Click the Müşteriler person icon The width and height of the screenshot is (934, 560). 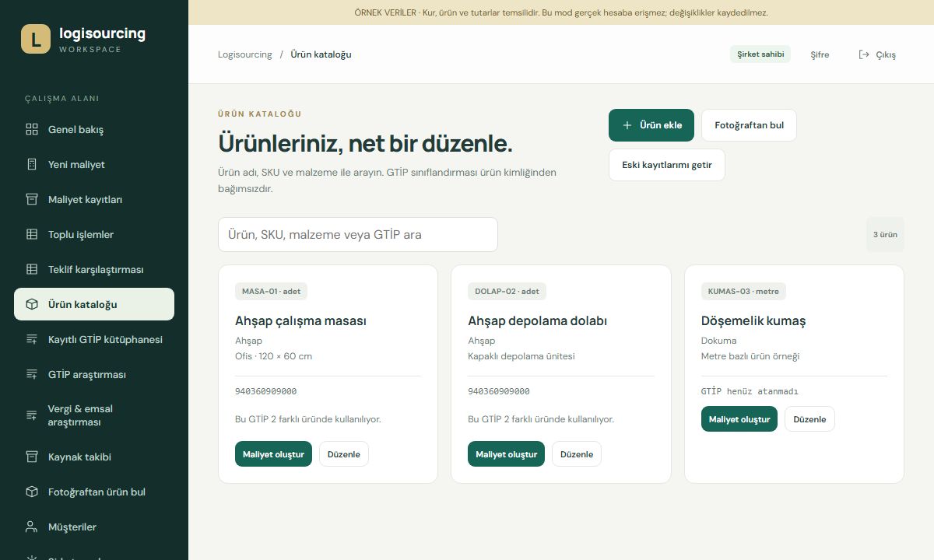tap(32, 527)
